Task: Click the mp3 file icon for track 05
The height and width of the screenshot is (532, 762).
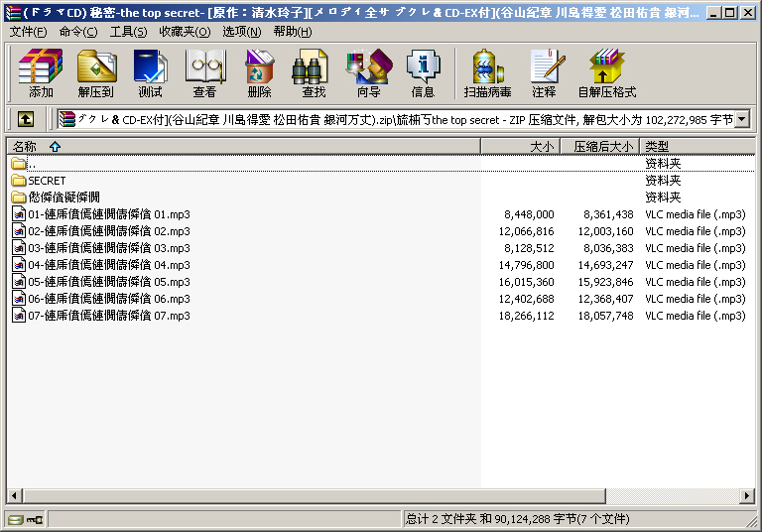Action: (19, 282)
